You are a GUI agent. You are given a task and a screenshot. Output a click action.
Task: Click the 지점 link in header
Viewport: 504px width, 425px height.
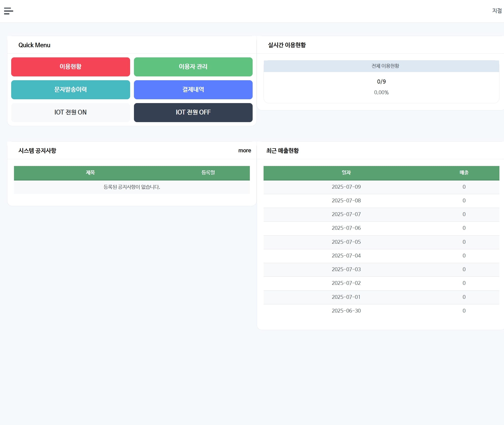pos(497,11)
